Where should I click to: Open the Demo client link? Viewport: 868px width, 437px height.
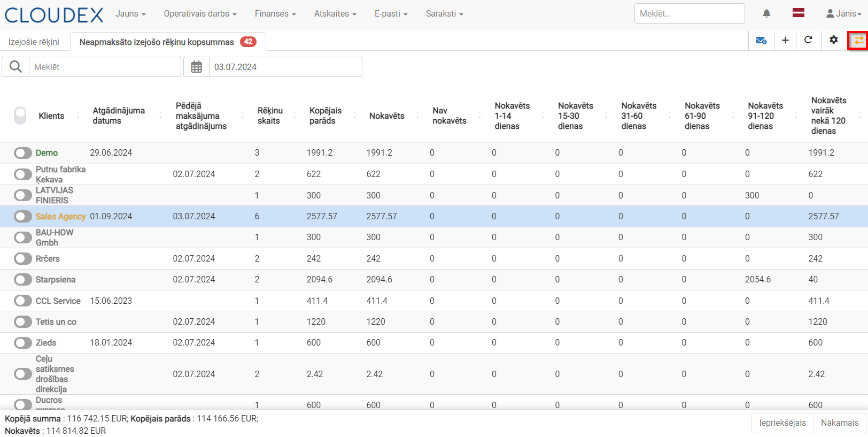click(46, 153)
